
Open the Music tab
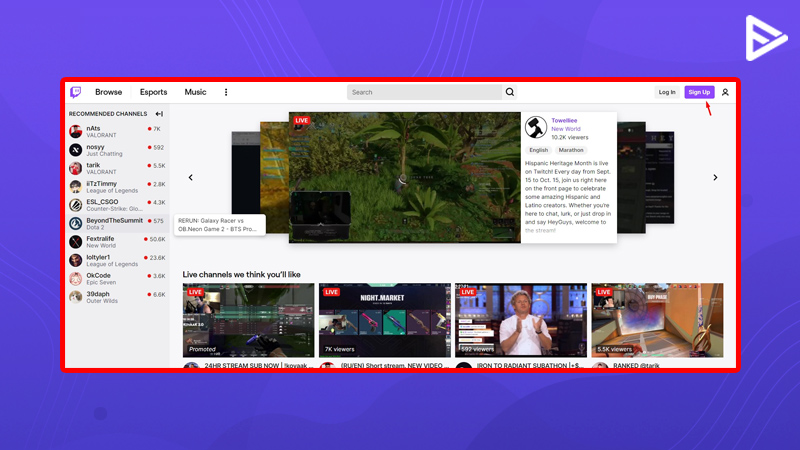[x=195, y=92]
